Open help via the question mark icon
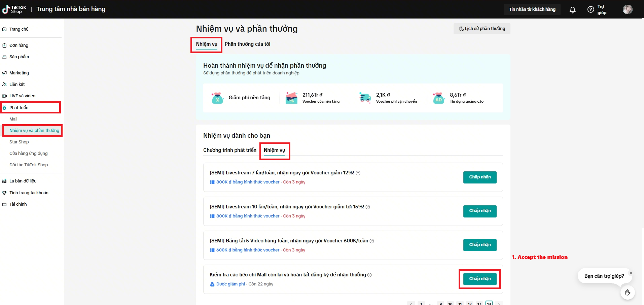Image resolution: width=644 pixels, height=305 pixels. tap(591, 9)
